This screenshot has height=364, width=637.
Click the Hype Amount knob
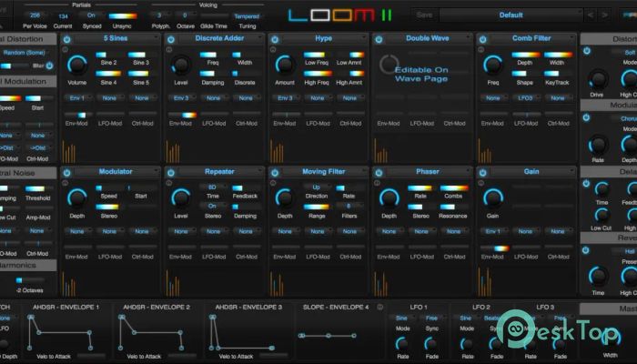click(x=285, y=65)
